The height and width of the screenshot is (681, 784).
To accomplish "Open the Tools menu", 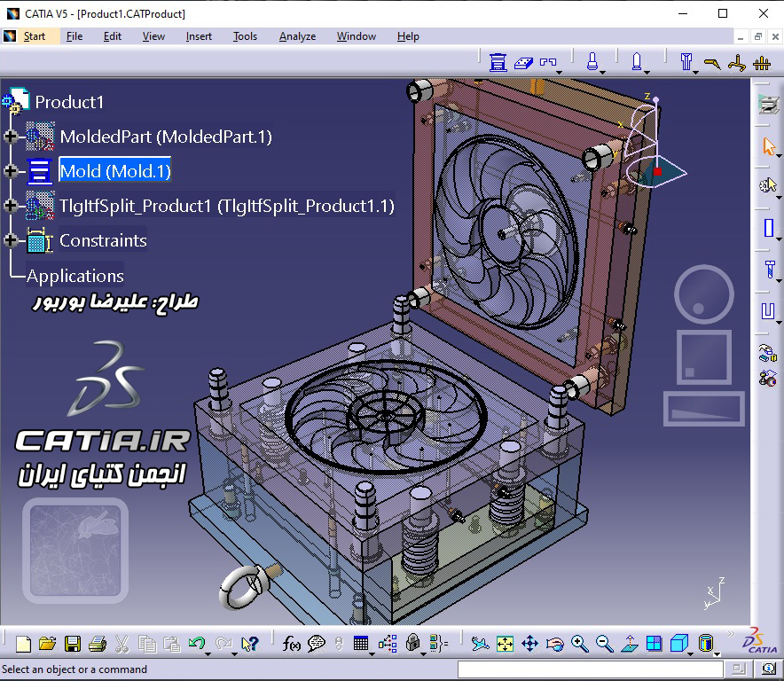I will (x=245, y=36).
